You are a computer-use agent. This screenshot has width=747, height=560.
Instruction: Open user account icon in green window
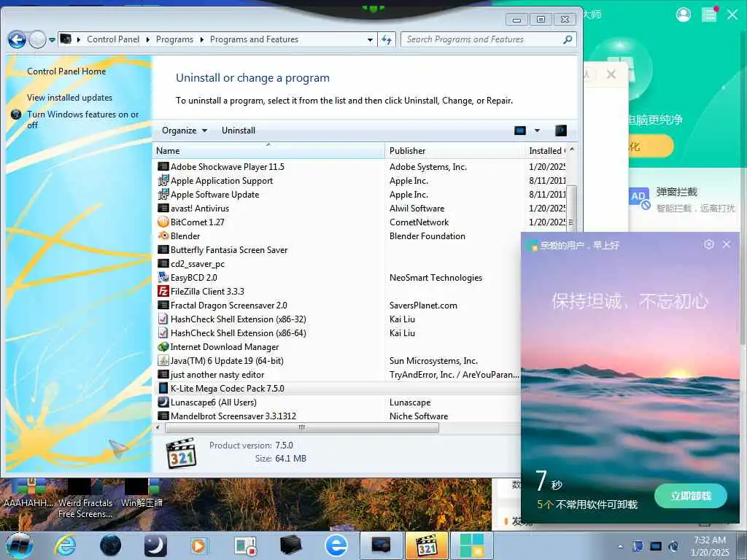[683, 15]
